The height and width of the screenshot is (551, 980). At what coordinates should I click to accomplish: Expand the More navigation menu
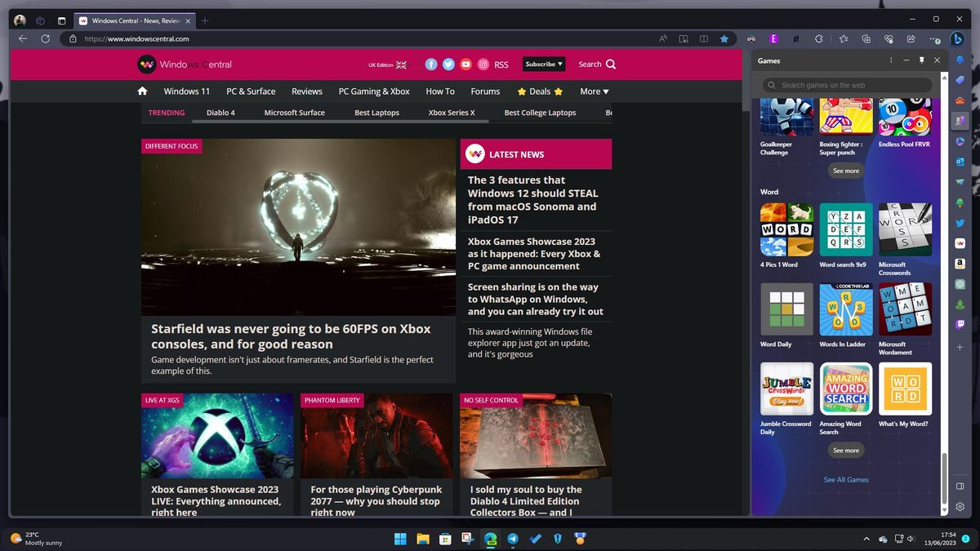(594, 91)
